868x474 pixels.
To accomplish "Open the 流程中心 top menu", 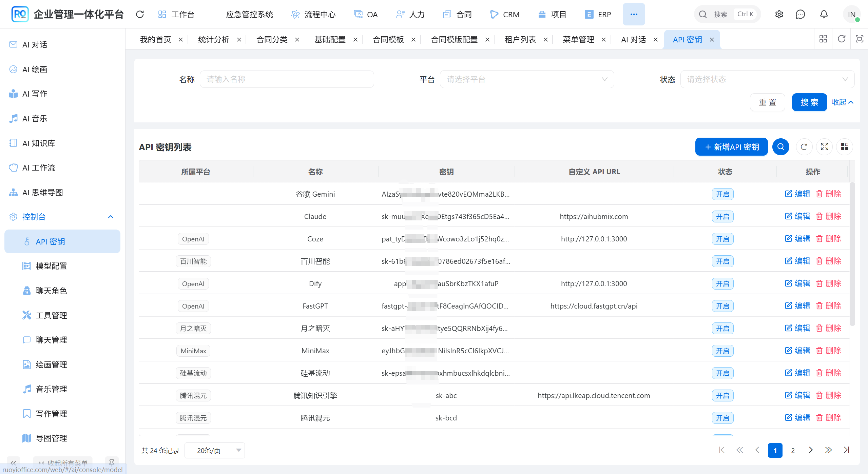I will (x=313, y=14).
